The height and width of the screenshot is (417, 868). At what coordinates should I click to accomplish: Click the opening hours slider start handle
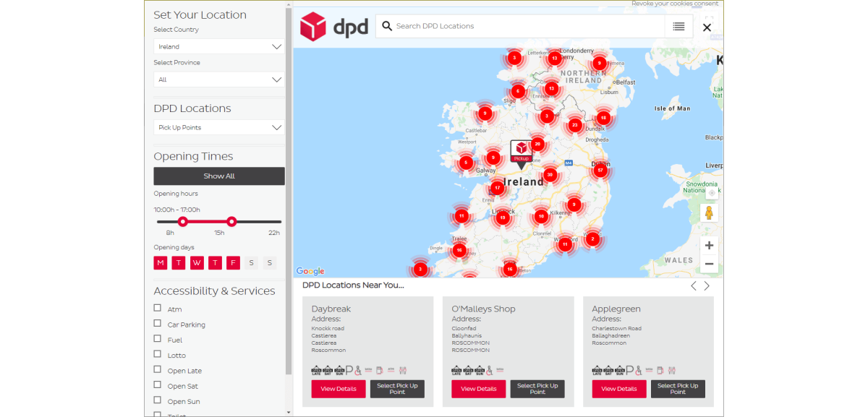183,222
